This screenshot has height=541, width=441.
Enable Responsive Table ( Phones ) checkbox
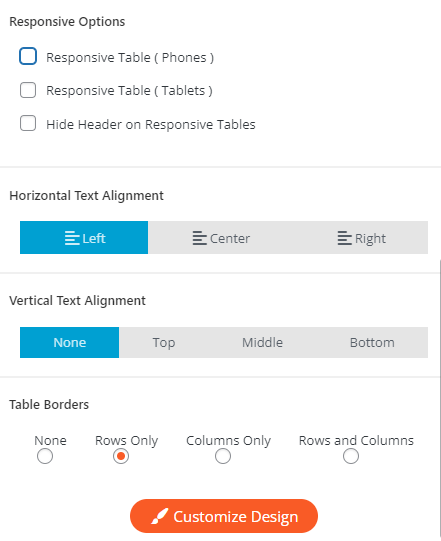[28, 56]
